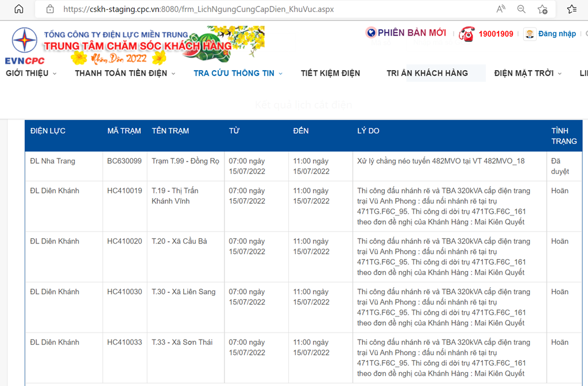Open the Tra cứu thông tin dropdown
Screen dimensions: 588x386
click(238, 73)
